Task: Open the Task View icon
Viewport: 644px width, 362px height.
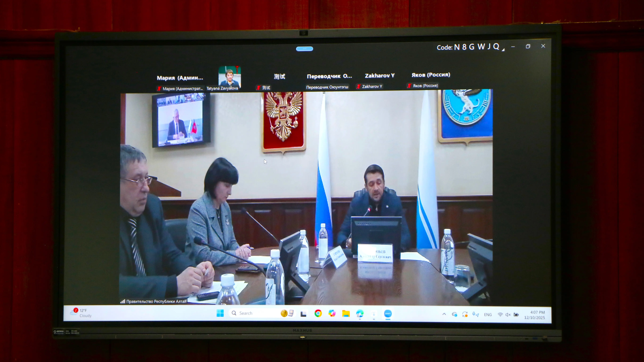Action: 303,314
